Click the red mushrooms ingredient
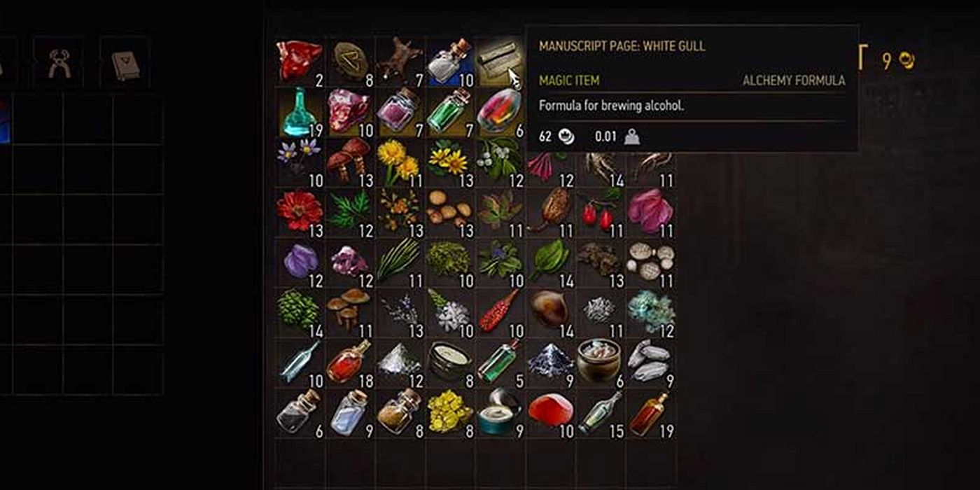Image resolution: width=980 pixels, height=490 pixels. 350,162
